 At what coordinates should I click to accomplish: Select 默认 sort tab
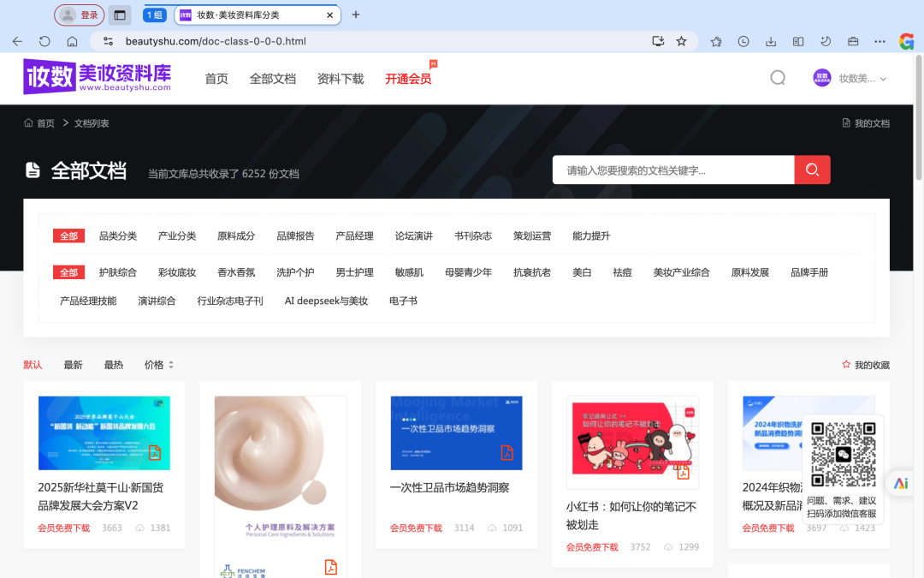click(x=33, y=365)
